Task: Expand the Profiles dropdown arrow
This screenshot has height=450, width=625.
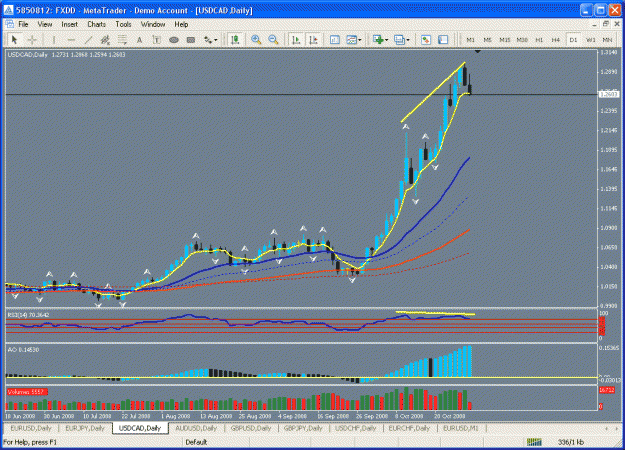Action: 408,40
